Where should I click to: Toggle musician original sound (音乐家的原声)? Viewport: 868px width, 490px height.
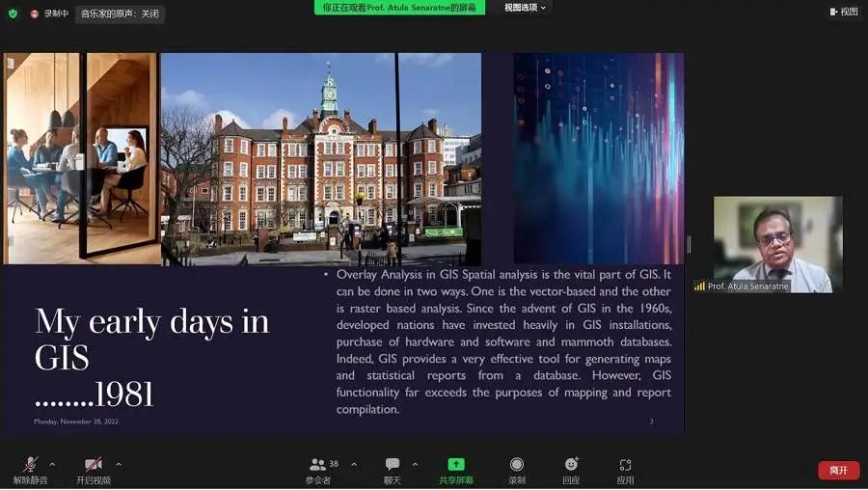tap(121, 14)
